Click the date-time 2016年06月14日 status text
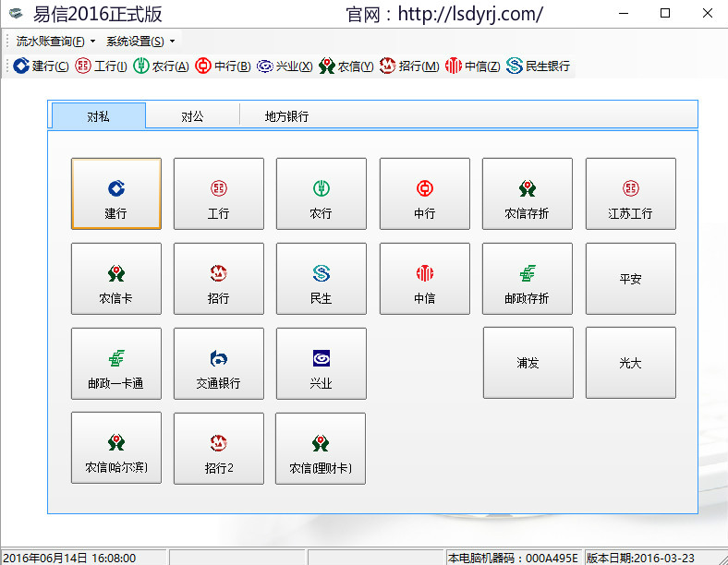The height and width of the screenshot is (565, 728). click(x=69, y=558)
